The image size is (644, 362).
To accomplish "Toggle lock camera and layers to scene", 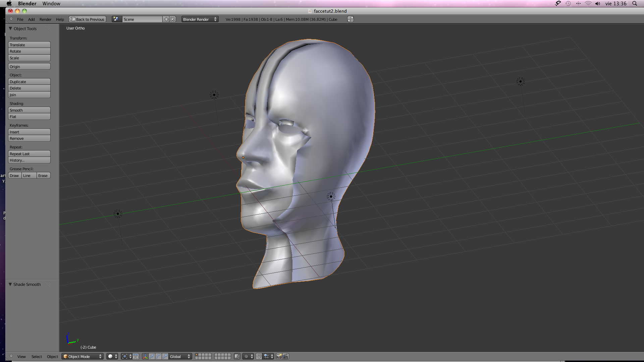I will click(x=237, y=356).
